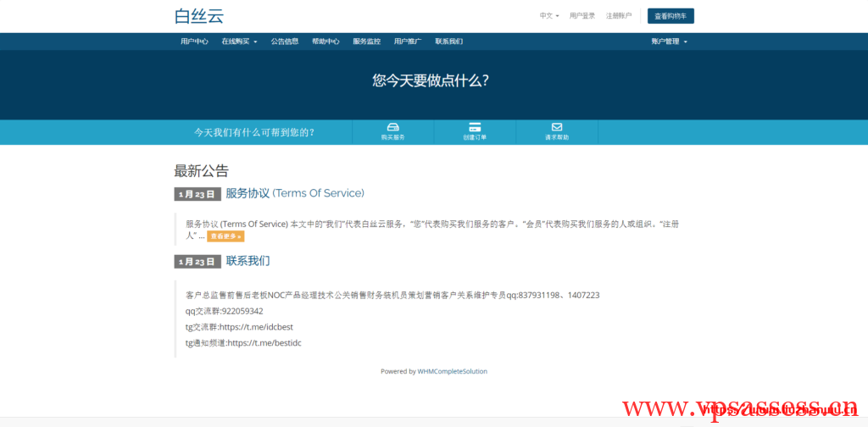868x427 pixels.
Task: Click the orange 查看更多 button
Action: tap(225, 236)
